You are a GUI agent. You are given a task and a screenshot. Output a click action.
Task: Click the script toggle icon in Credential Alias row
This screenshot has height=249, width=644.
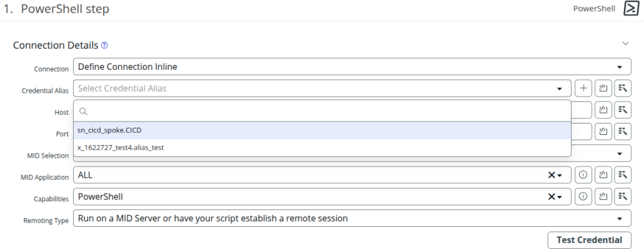pyautogui.click(x=603, y=89)
